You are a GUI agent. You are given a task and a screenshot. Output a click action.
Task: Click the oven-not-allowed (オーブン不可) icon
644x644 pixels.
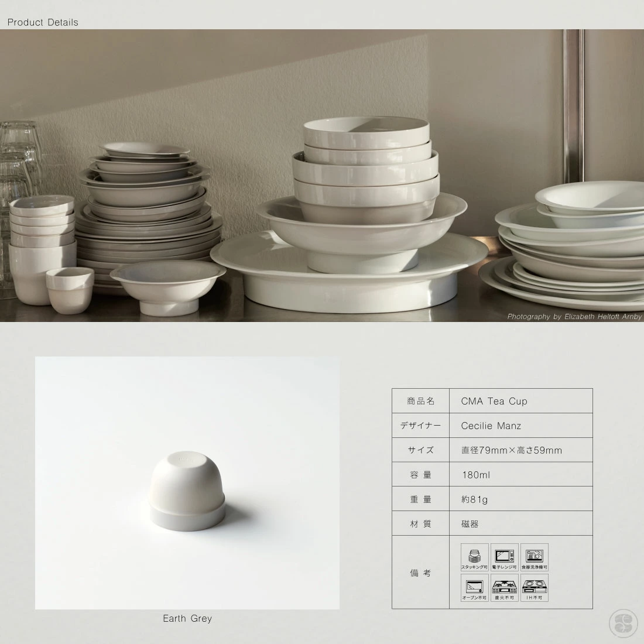coord(474,587)
